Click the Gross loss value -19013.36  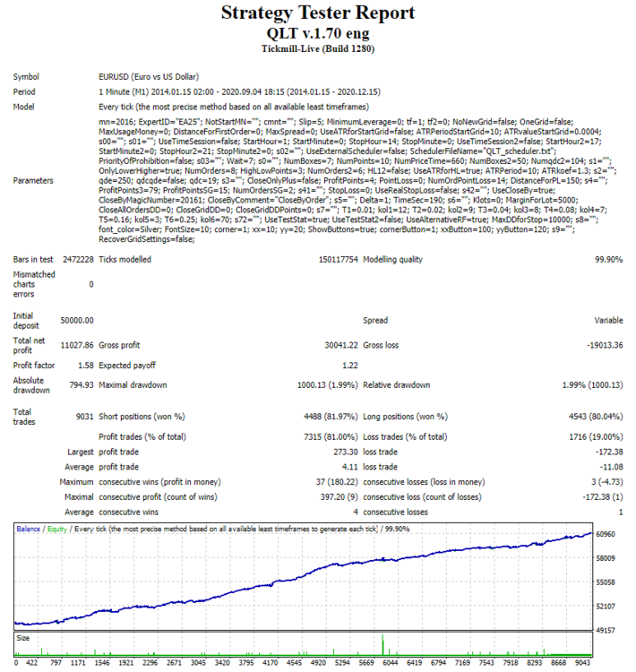[605, 345]
